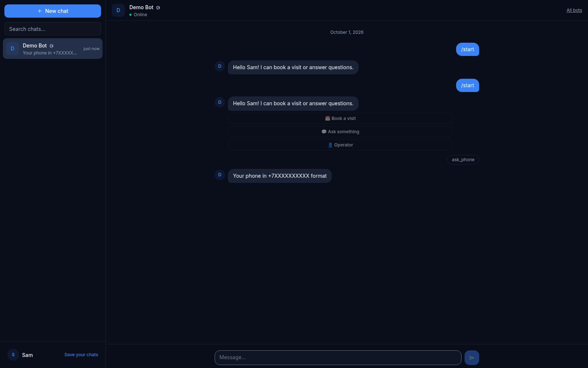Screen dimensions: 588x368
Task: Click the first Hello Sam greeting message
Action: [293, 67]
